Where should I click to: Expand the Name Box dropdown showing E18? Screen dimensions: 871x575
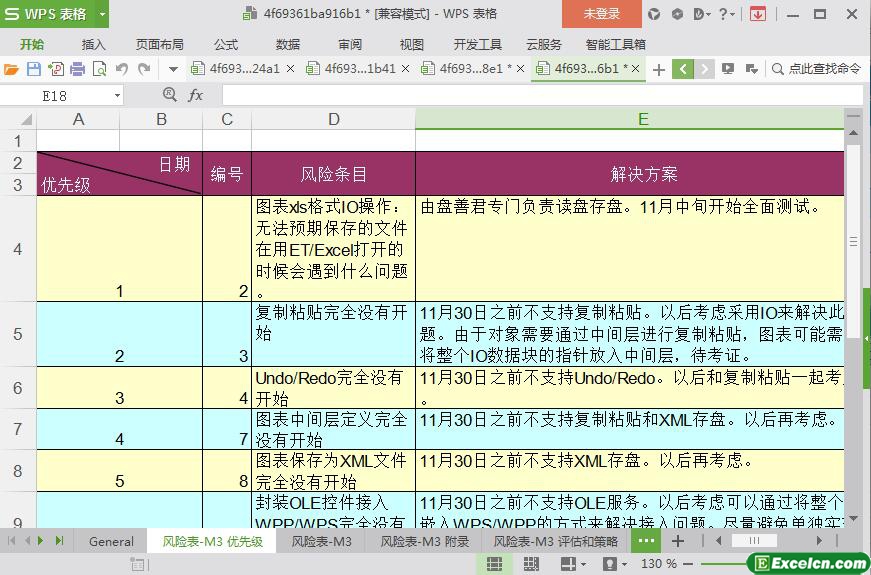117,95
